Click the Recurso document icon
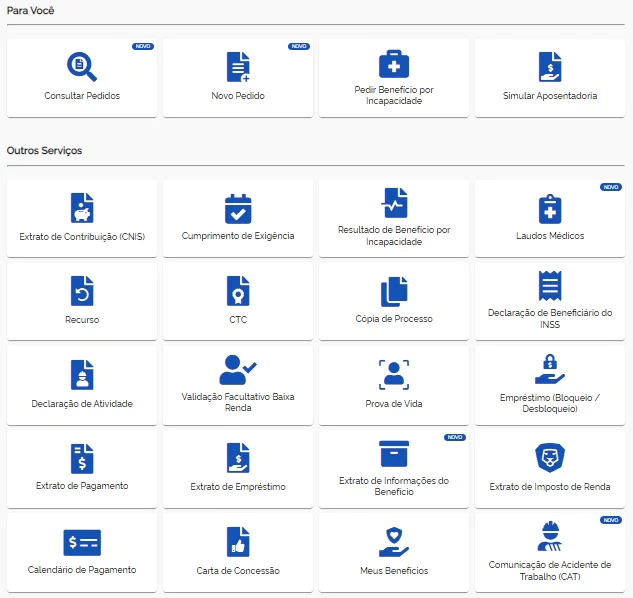This screenshot has width=633, height=598. tap(82, 291)
